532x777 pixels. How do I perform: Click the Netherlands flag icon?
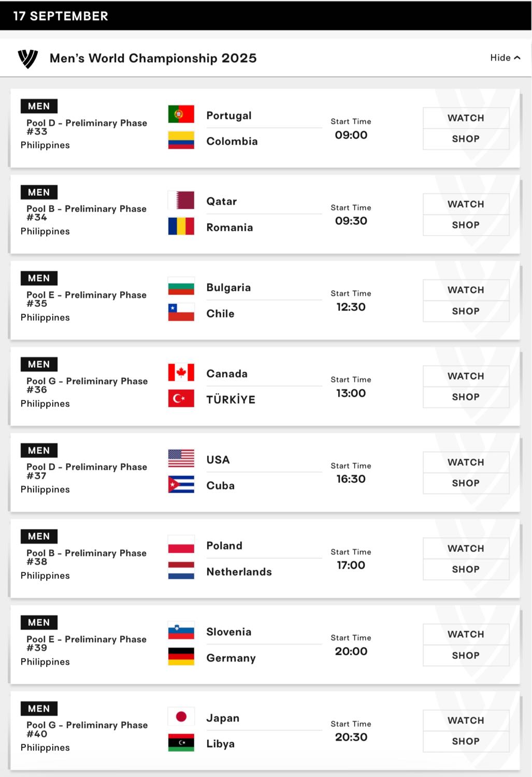181,570
